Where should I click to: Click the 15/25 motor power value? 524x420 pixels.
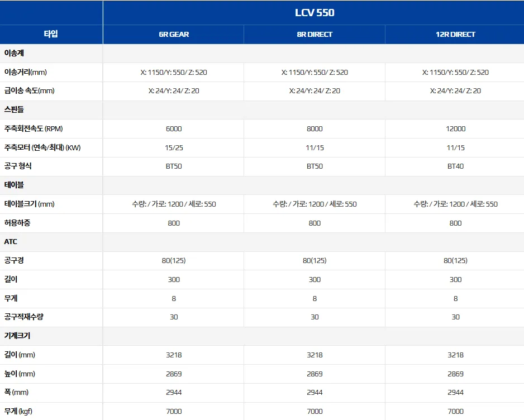[174, 147]
